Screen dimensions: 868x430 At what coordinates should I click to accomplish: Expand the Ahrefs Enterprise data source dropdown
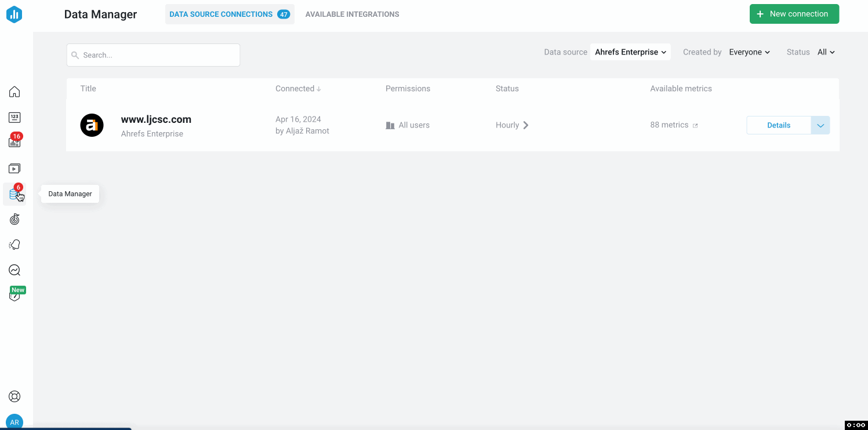[x=630, y=52]
